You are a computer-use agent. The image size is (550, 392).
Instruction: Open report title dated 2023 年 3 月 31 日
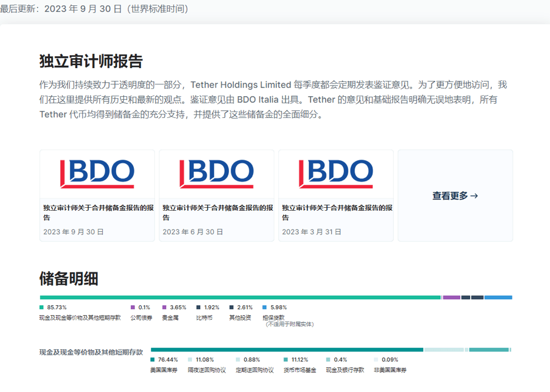[337, 212]
